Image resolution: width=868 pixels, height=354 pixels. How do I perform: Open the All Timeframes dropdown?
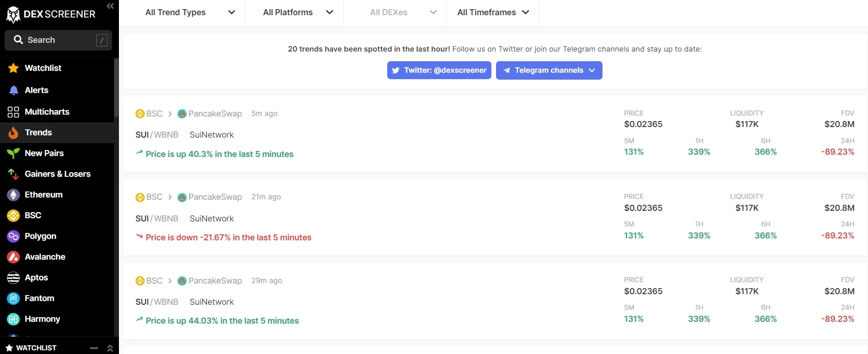tap(493, 12)
